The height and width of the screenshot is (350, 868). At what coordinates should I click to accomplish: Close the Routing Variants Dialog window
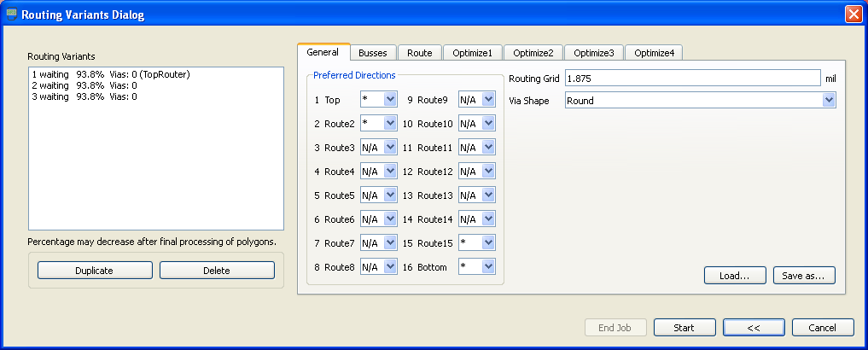click(852, 15)
